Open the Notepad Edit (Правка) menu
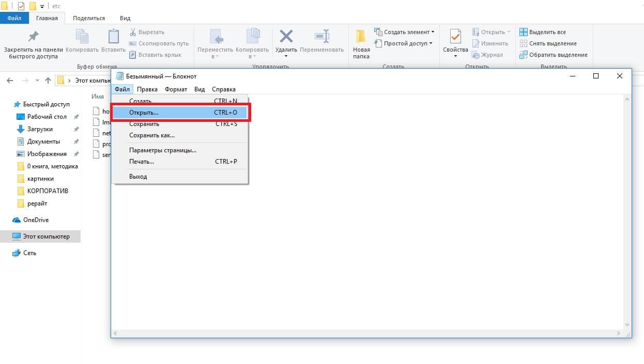This screenshot has width=644, height=364. [x=147, y=89]
